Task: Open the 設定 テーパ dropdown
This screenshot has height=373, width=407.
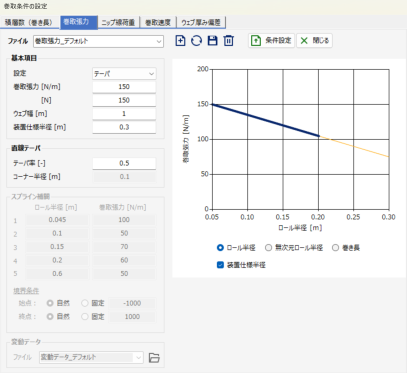Action: (124, 74)
